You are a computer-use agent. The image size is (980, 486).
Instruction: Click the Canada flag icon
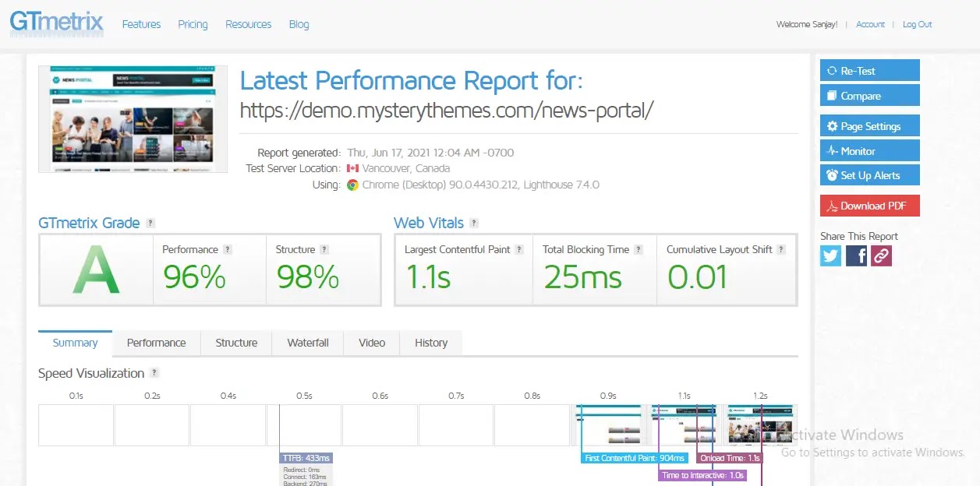point(352,168)
